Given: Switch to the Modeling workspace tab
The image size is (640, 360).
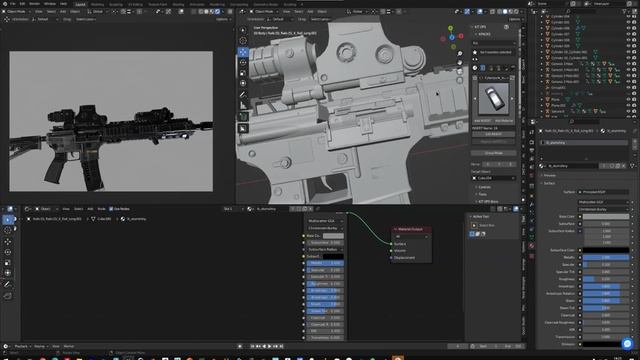Looking at the screenshot, I should pos(97,4).
